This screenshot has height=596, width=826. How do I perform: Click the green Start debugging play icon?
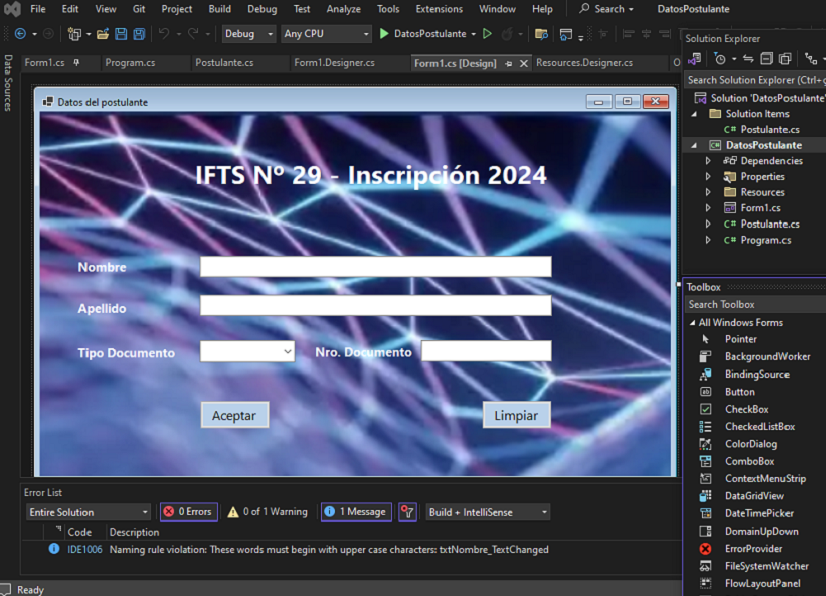pyautogui.click(x=384, y=34)
